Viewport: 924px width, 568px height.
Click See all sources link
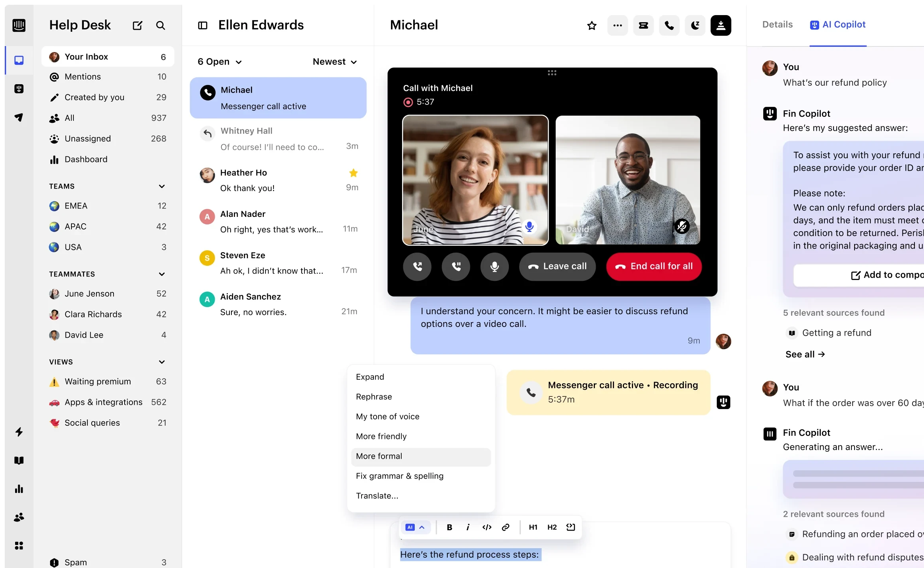coord(805,354)
